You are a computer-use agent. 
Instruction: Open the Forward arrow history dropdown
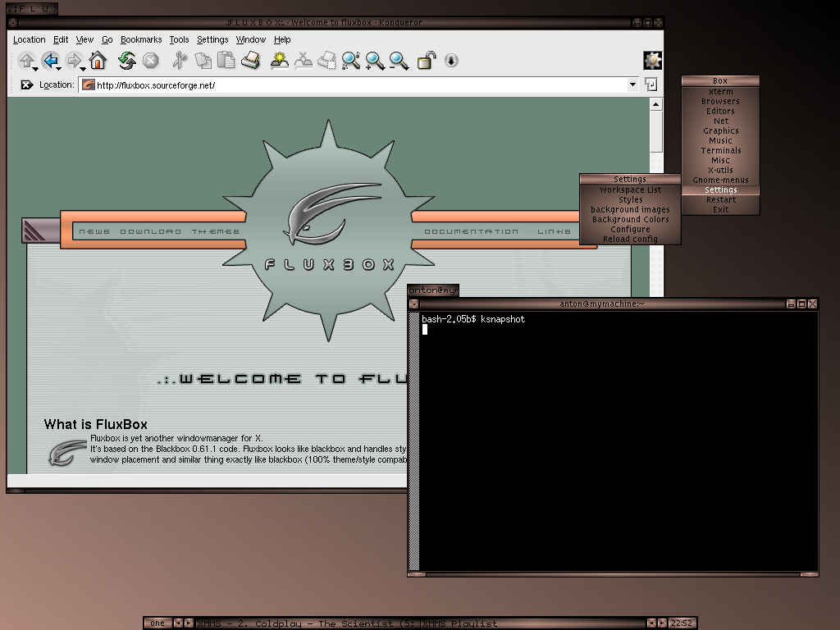tap(83, 69)
